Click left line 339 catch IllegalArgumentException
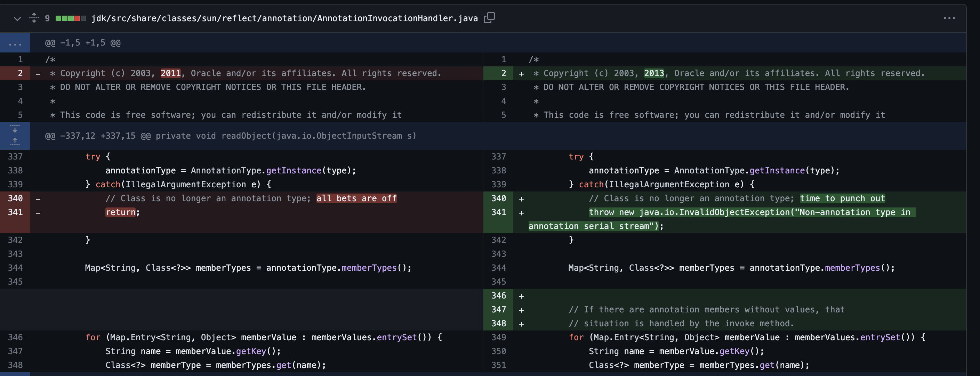The width and height of the screenshot is (980, 376). click(x=178, y=185)
